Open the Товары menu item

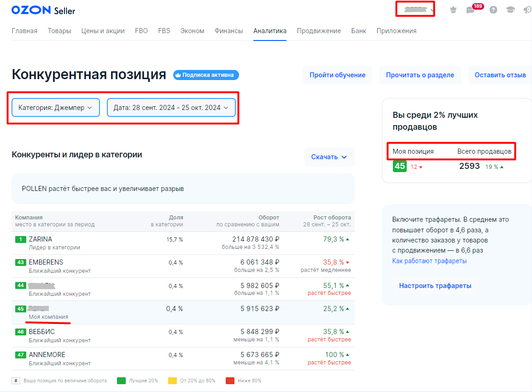tap(59, 31)
